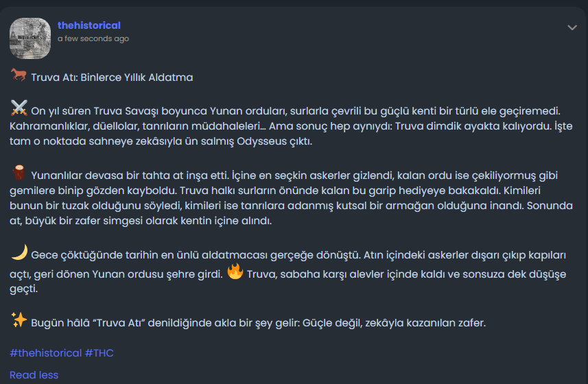Click the wood log emoji
The image size is (588, 384).
(x=19, y=171)
